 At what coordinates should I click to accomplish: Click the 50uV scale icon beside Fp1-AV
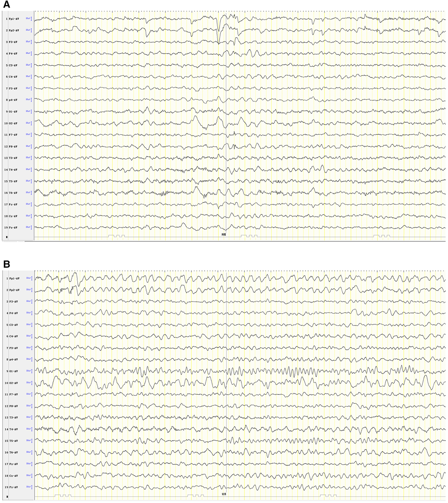click(x=29, y=18)
